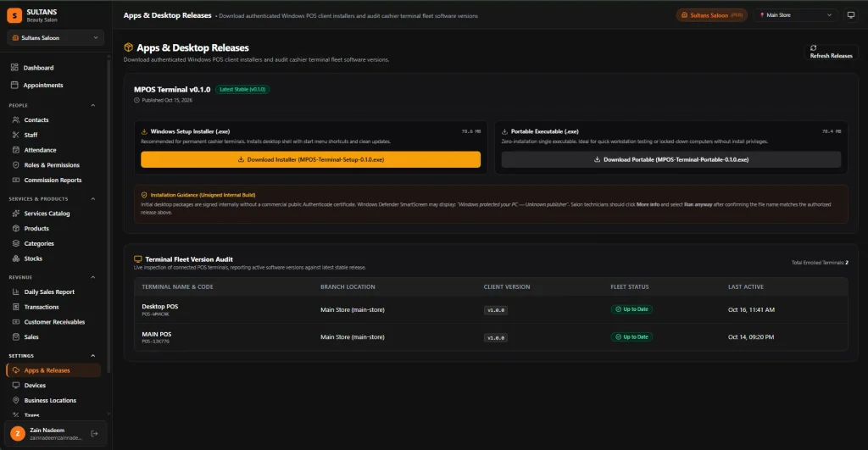Click the Oct 16, 11:41 AM cell
Viewport: 868px width, 450px height.
751,309
